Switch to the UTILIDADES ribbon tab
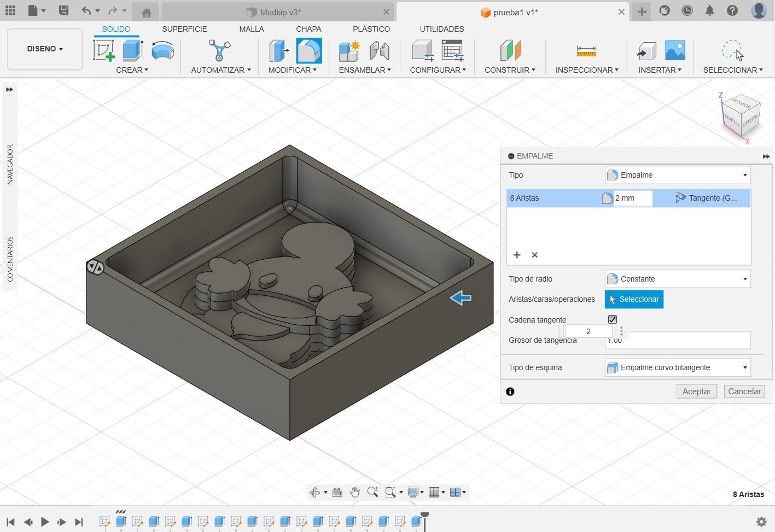Screen dimensions: 775x532 (x=442, y=29)
